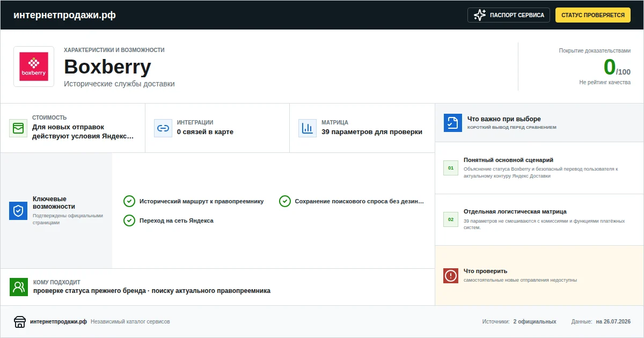This screenshot has height=338, width=644.
Task: Select text '0 связей в карте'
Action: click(x=205, y=132)
